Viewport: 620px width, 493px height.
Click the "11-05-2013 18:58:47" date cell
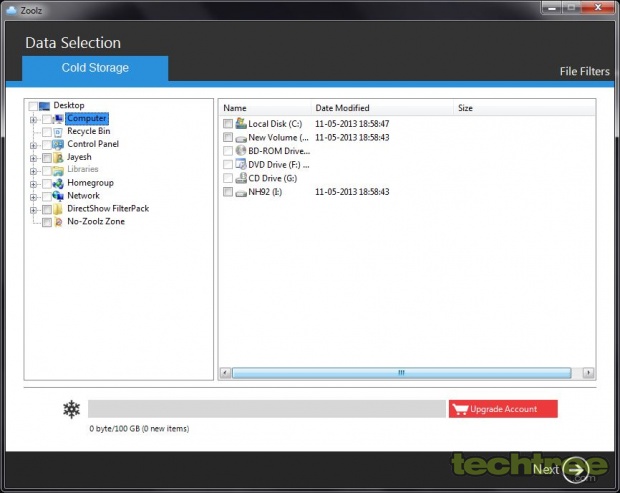352,124
